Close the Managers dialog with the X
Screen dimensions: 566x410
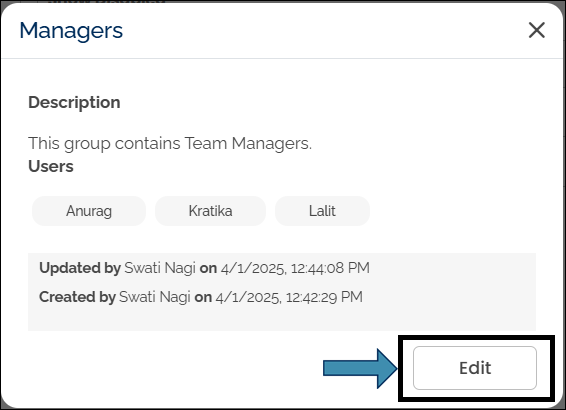coord(536,30)
